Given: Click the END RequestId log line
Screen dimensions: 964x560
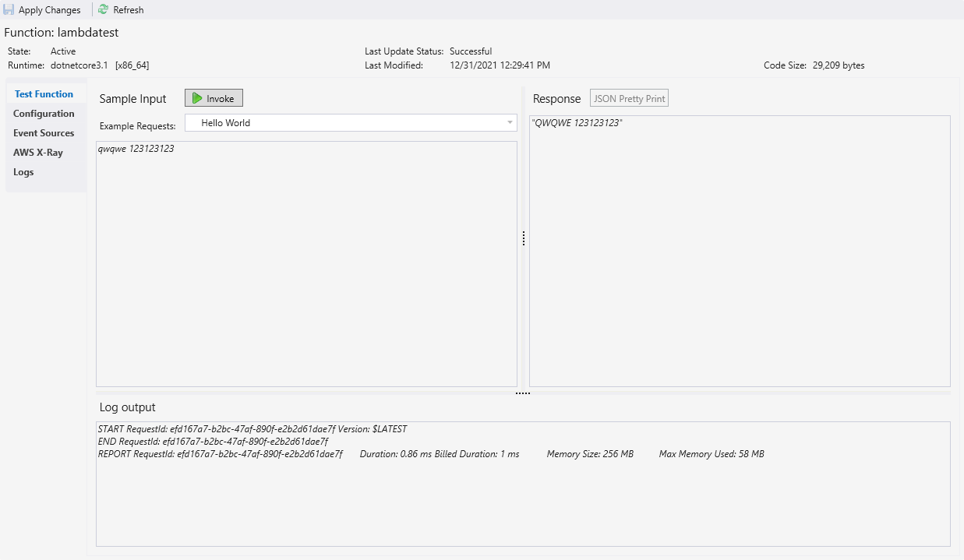Looking at the screenshot, I should (213, 442).
